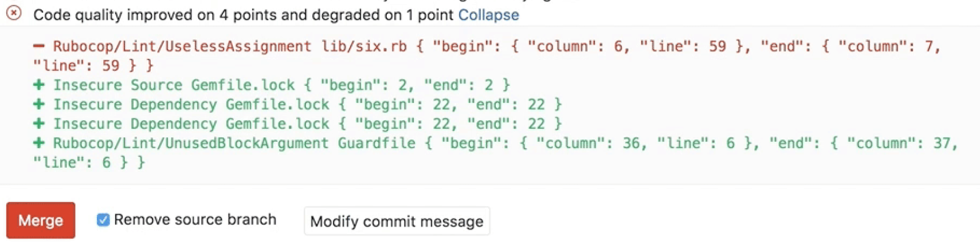Viewport: 980px width, 246px height.
Task: Click green plus icon beside Insecure Source
Action: click(x=39, y=85)
